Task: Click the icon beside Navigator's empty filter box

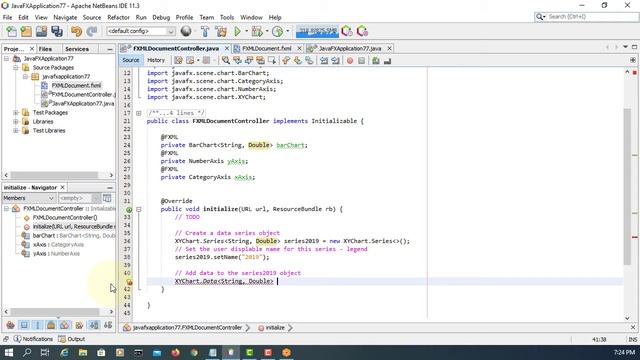Action: click(x=107, y=198)
